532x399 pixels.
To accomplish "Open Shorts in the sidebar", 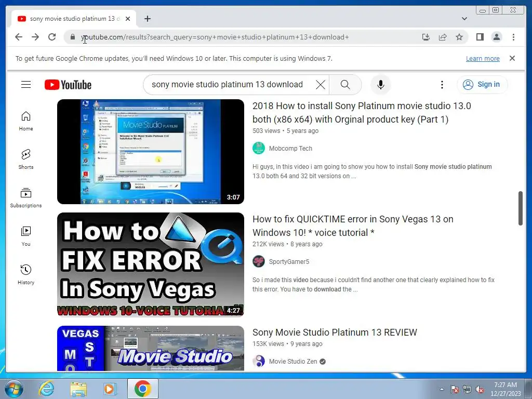I will 26,159.
